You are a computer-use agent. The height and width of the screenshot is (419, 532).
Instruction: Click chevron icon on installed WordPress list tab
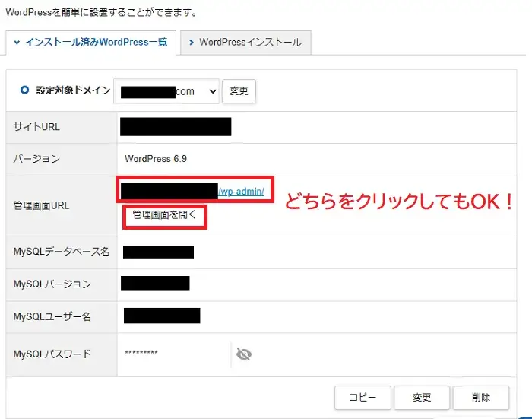click(x=17, y=43)
